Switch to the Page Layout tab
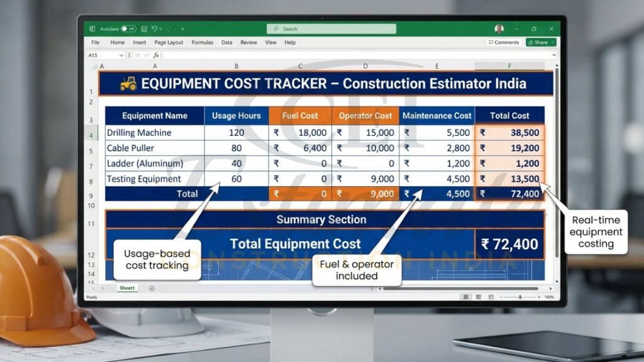This screenshot has height=362, width=644. [169, 42]
